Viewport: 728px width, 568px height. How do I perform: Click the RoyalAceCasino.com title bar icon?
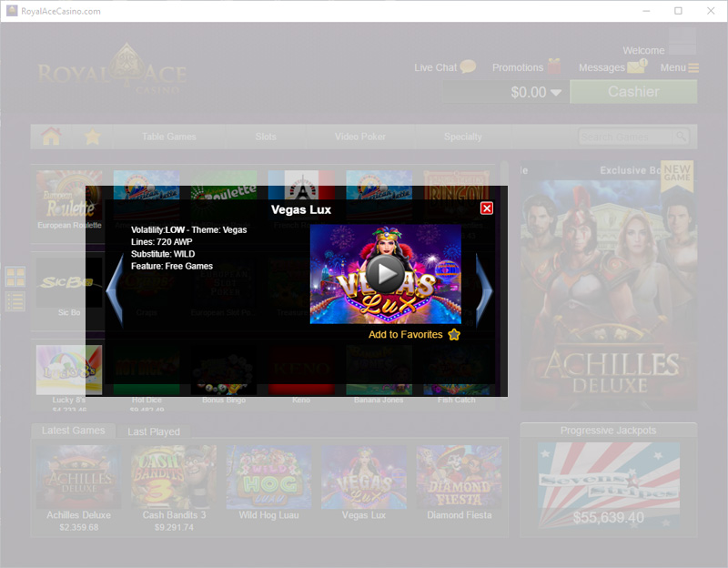pyautogui.click(x=12, y=11)
